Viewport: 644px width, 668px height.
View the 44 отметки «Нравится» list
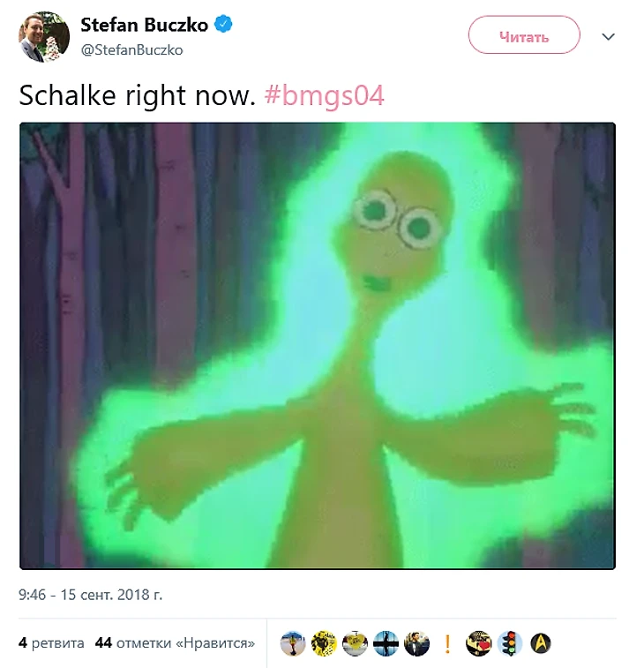point(175,642)
